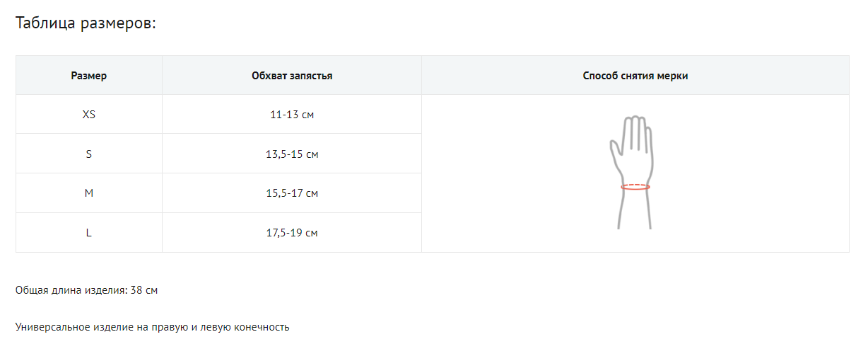Click the "Способ снятия мерки" header
Screen dimensions: 868x344
[x=635, y=76]
